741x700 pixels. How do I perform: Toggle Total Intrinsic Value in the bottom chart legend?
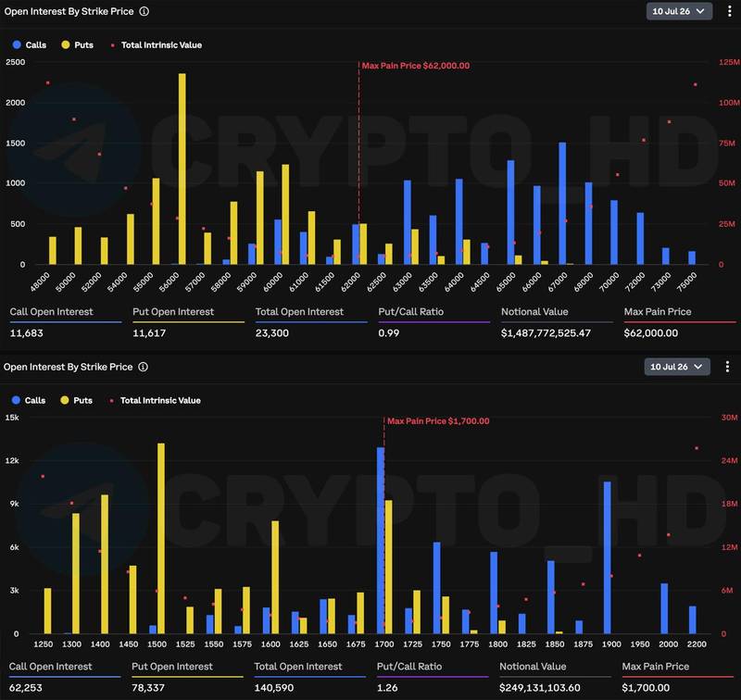pos(156,400)
